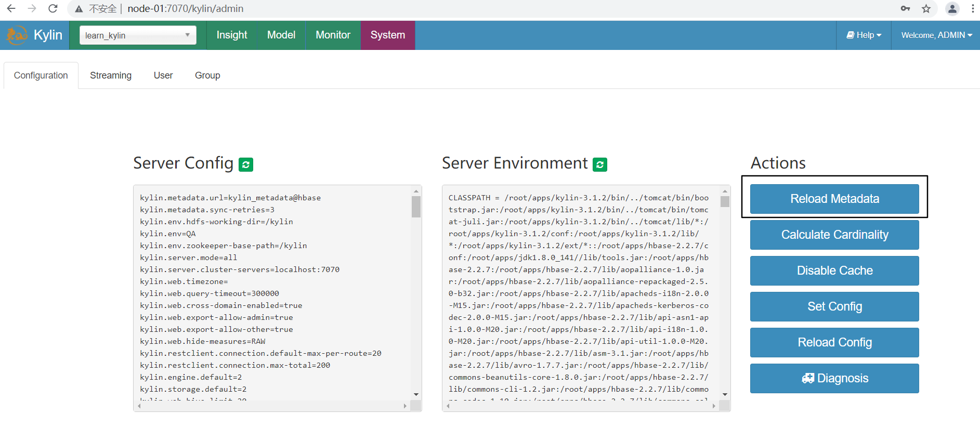
Task: Click Server Config vertical scrollbar thumb
Action: point(416,207)
